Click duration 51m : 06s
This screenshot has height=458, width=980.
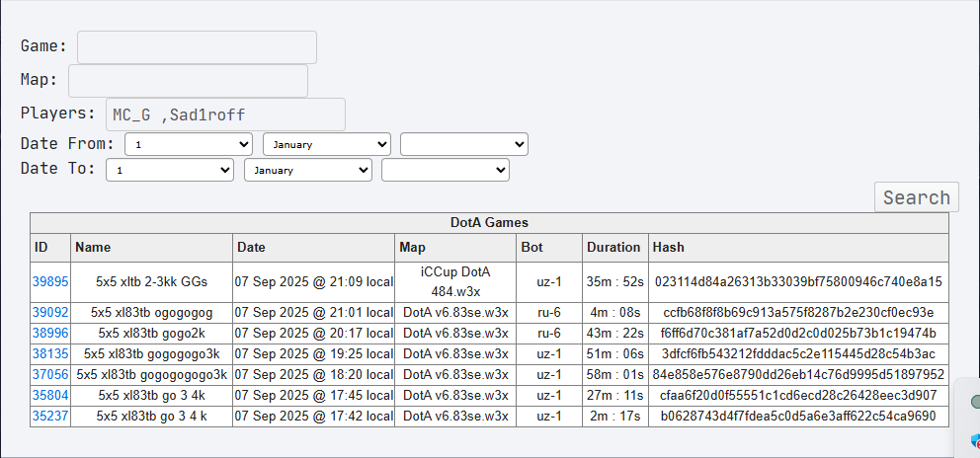(615, 353)
